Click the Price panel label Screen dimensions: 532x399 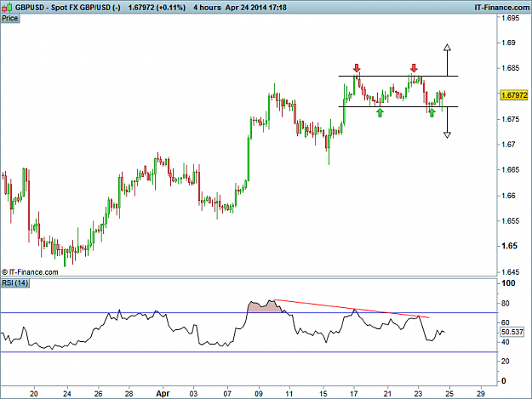pos(10,19)
